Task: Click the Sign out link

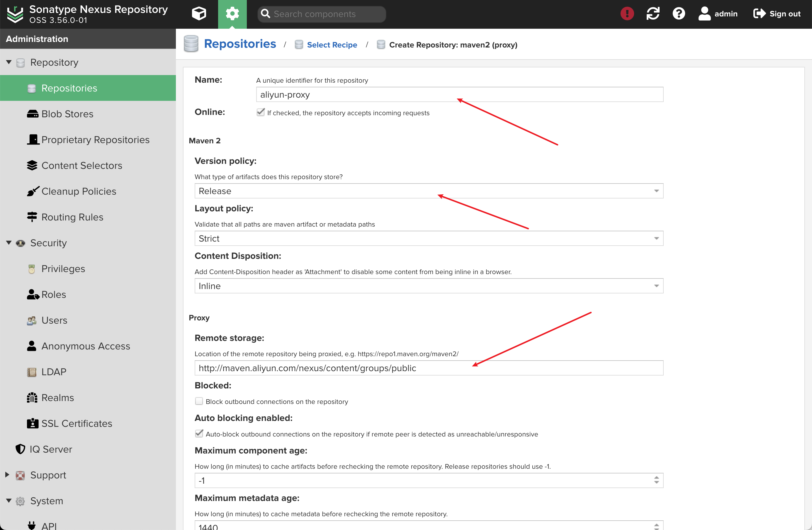Action: (x=785, y=14)
